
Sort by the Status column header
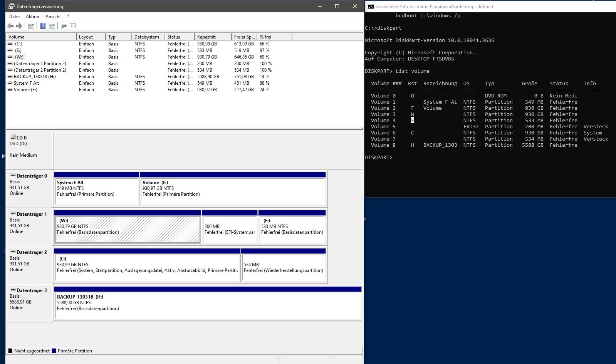[180, 37]
